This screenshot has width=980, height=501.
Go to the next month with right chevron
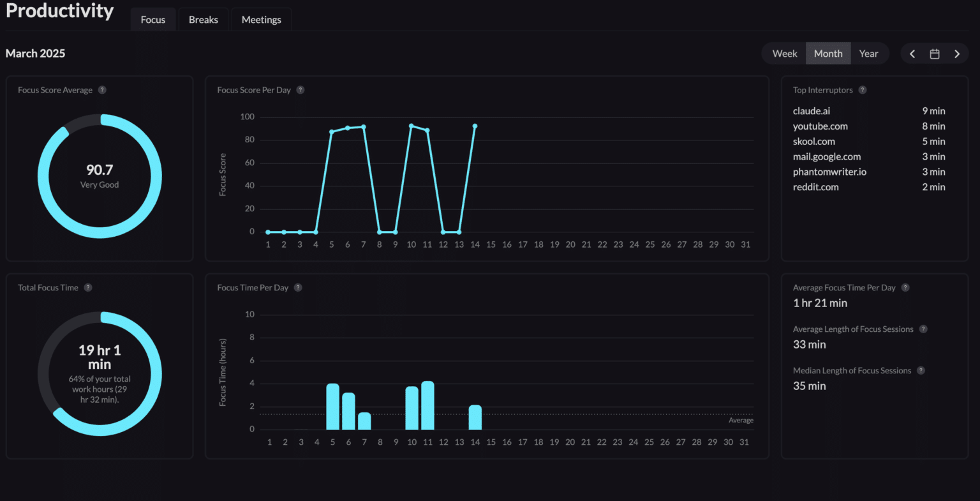point(957,54)
